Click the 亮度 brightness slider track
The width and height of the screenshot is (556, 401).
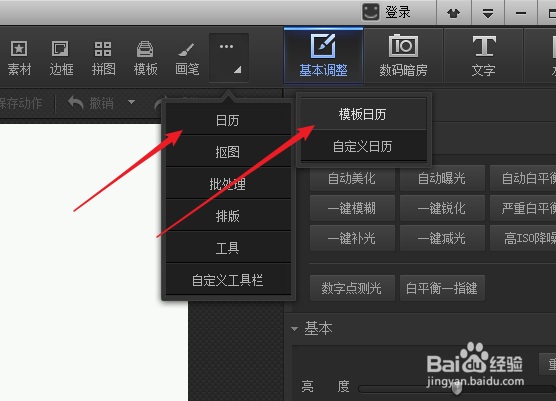point(457,389)
